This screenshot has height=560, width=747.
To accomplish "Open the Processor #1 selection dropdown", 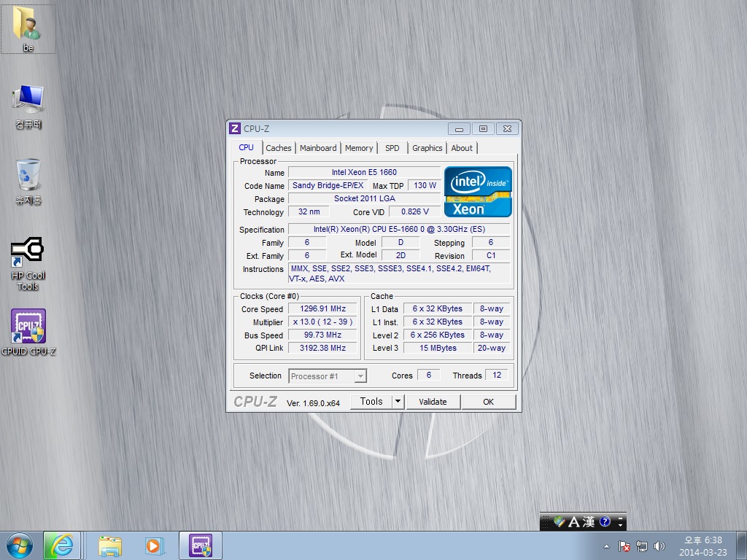I will [x=328, y=376].
